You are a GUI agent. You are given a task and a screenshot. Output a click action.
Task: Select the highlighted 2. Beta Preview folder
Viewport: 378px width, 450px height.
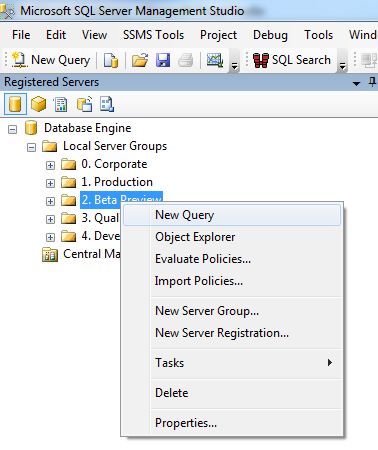tap(121, 199)
